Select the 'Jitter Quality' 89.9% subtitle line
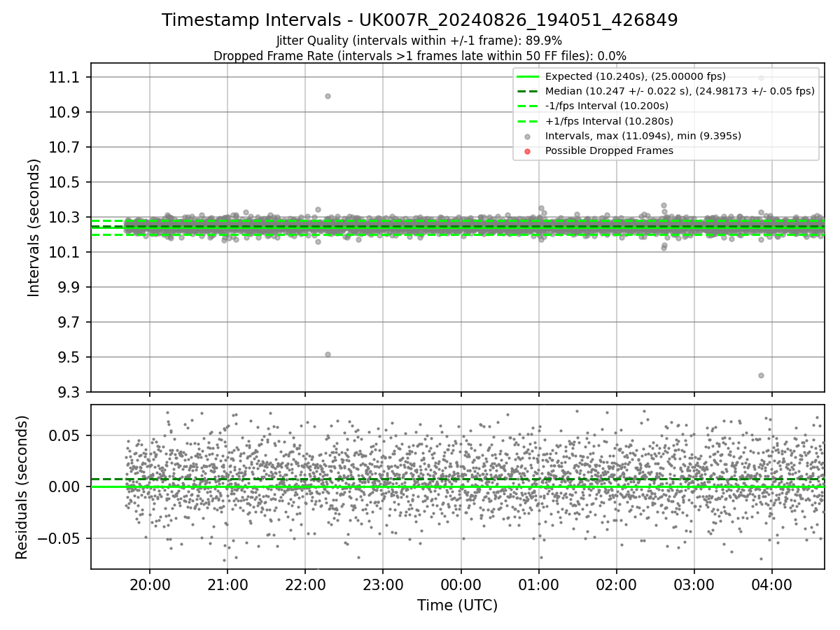The height and width of the screenshot is (630, 840). pos(419,41)
